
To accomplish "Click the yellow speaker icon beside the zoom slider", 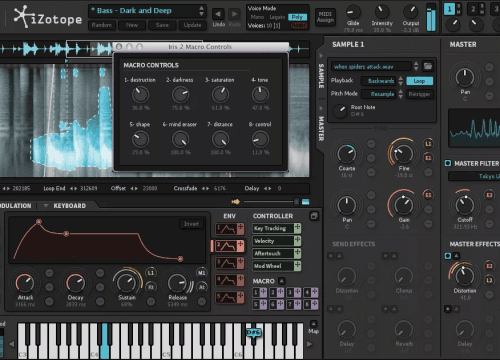I will (235, 201).
